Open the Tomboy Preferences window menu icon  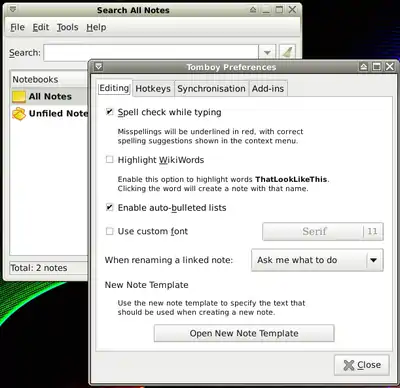point(98,67)
